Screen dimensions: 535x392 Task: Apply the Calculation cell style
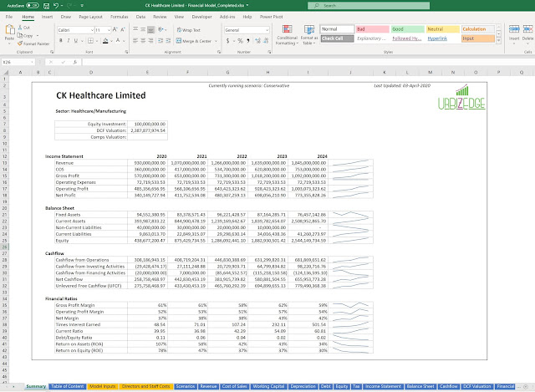point(478,29)
